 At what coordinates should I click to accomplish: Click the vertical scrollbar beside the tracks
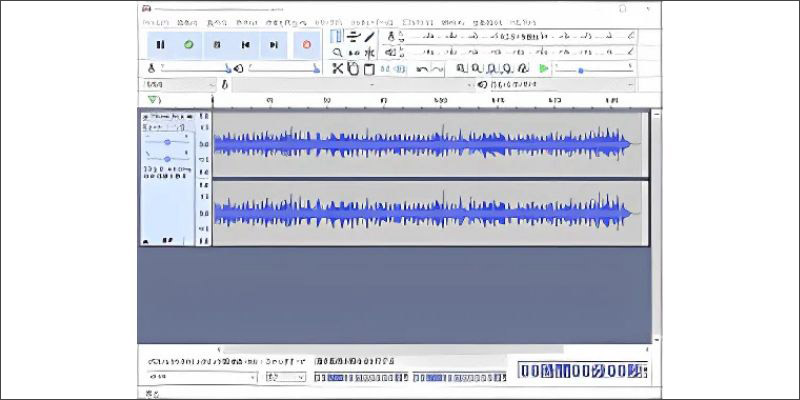tap(656, 227)
